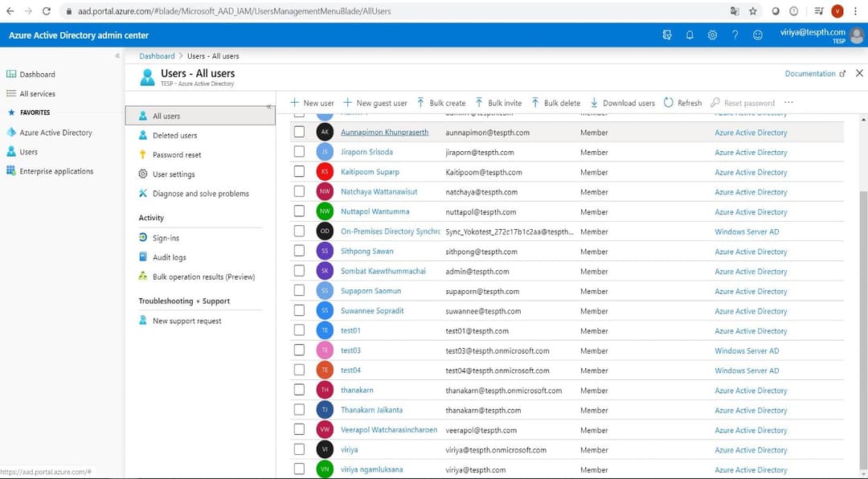The height and width of the screenshot is (479, 868).
Task: Open Sign-ins under Activity
Action: tap(166, 238)
